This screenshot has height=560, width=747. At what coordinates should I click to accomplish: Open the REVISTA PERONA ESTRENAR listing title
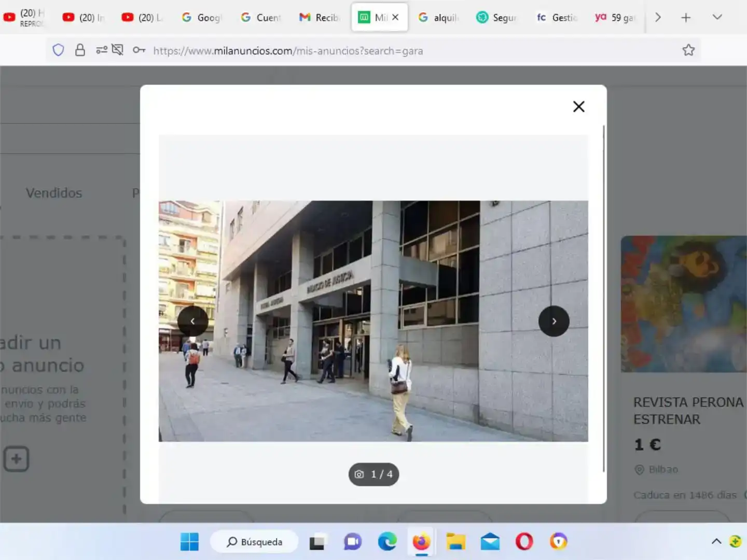688,411
